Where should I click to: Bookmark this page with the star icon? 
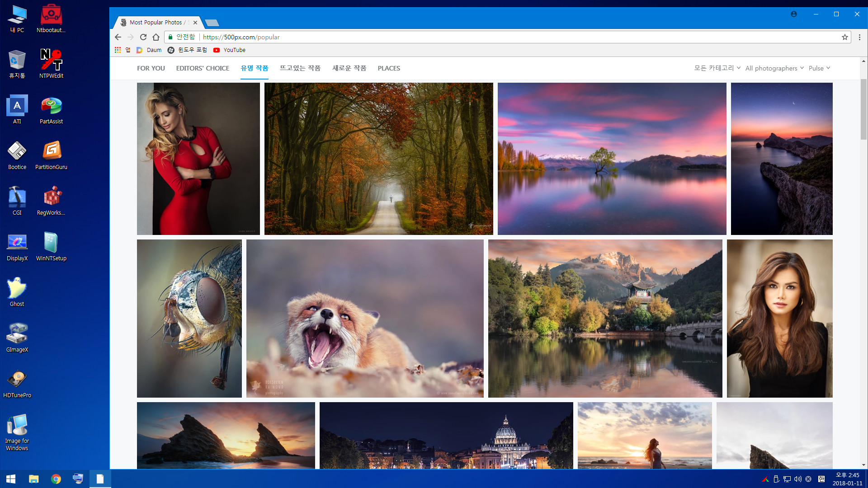[844, 37]
